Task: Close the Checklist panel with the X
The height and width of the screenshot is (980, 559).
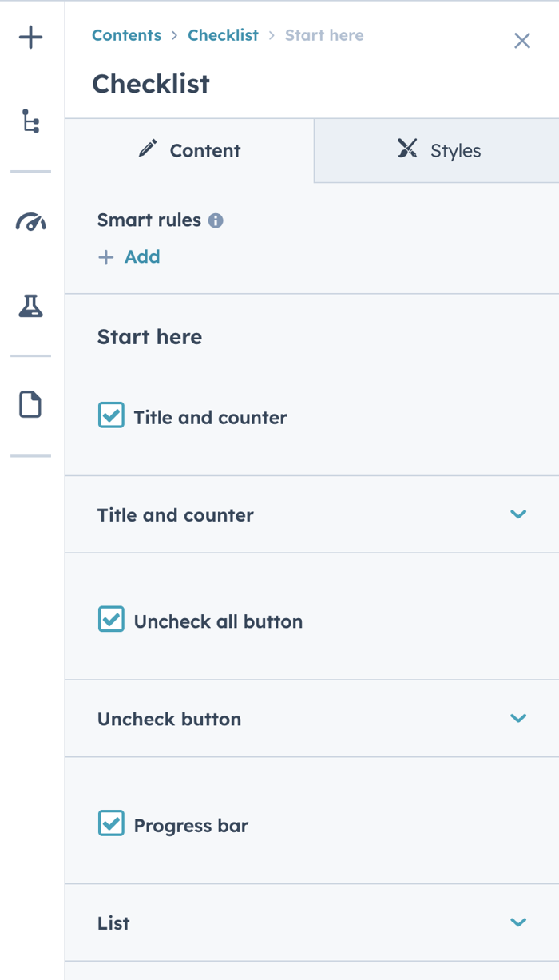Action: (522, 40)
